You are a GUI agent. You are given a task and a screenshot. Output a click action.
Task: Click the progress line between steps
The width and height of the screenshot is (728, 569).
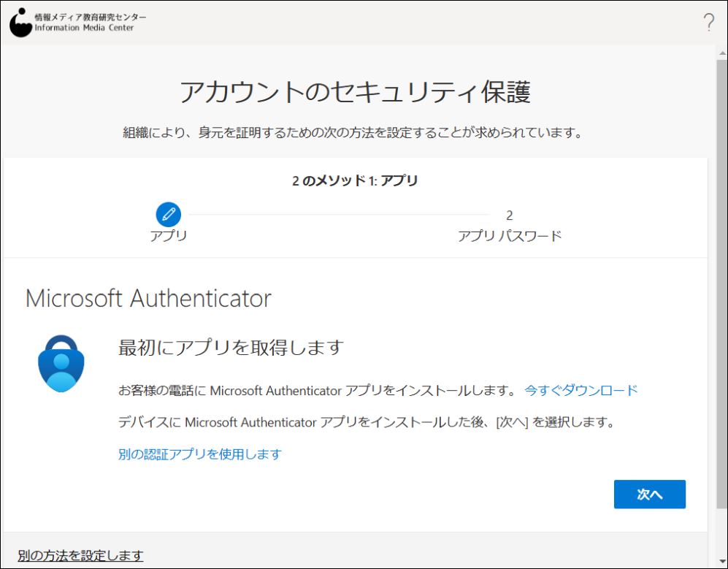339,215
